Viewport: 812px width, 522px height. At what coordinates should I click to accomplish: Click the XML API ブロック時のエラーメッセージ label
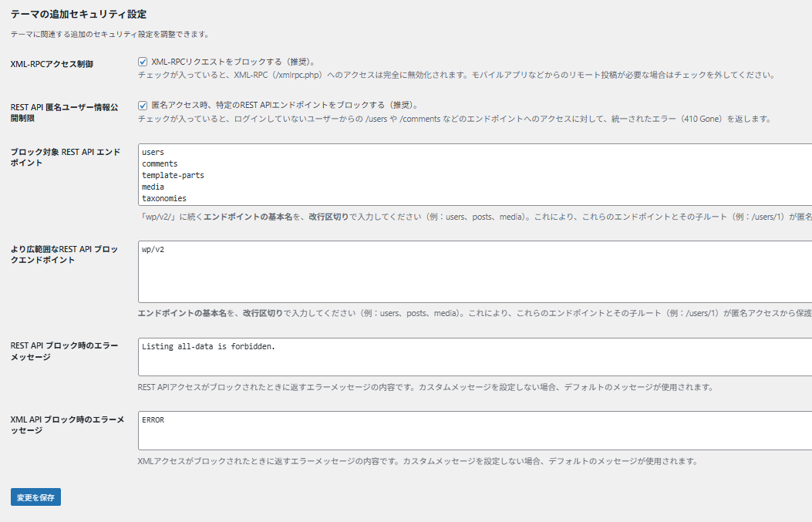tap(66, 424)
